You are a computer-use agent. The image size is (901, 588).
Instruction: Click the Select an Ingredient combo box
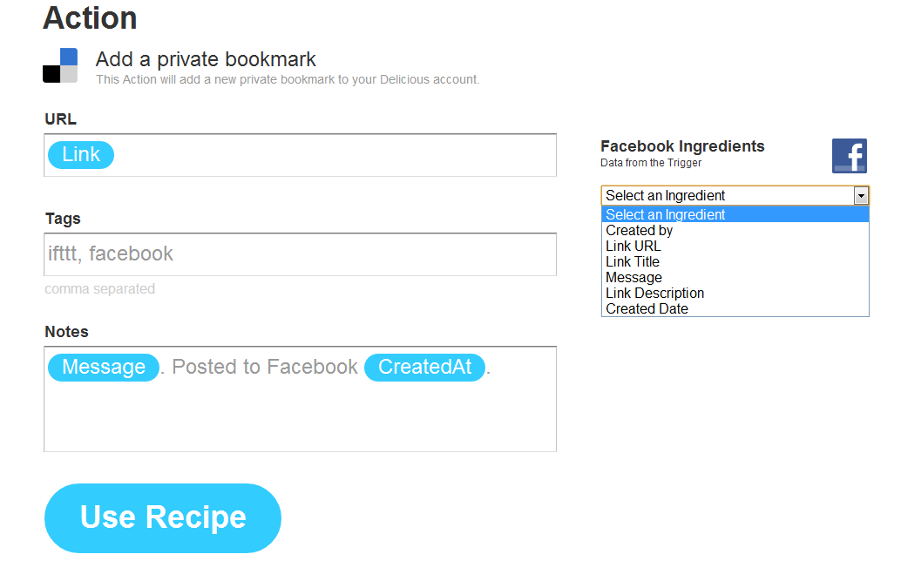click(735, 196)
